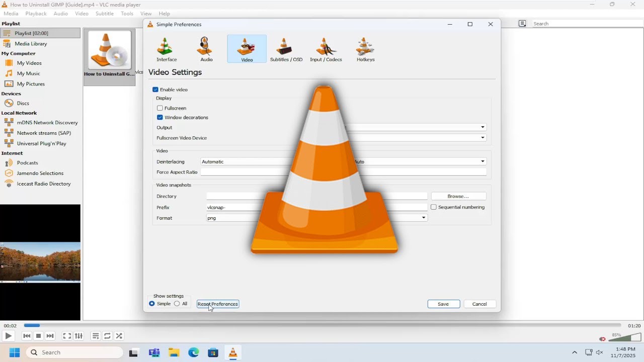Open File Explorer from taskbar

tap(174, 352)
